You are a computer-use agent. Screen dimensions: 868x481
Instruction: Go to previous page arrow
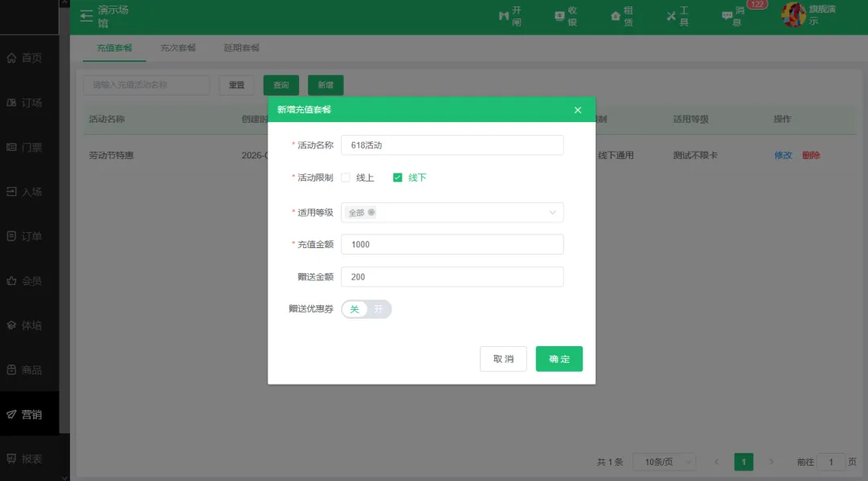pyautogui.click(x=716, y=462)
